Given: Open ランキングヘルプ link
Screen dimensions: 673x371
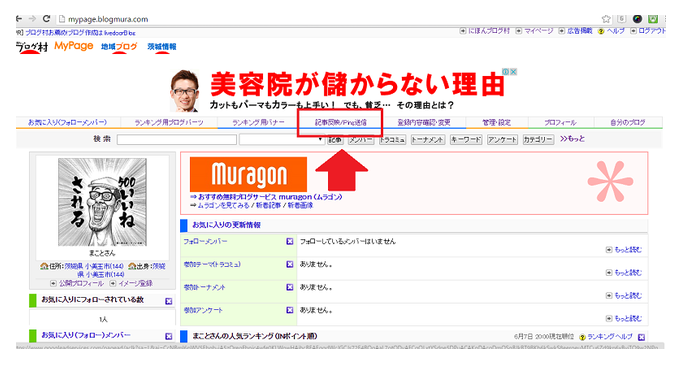Looking at the screenshot, I should (x=609, y=337).
